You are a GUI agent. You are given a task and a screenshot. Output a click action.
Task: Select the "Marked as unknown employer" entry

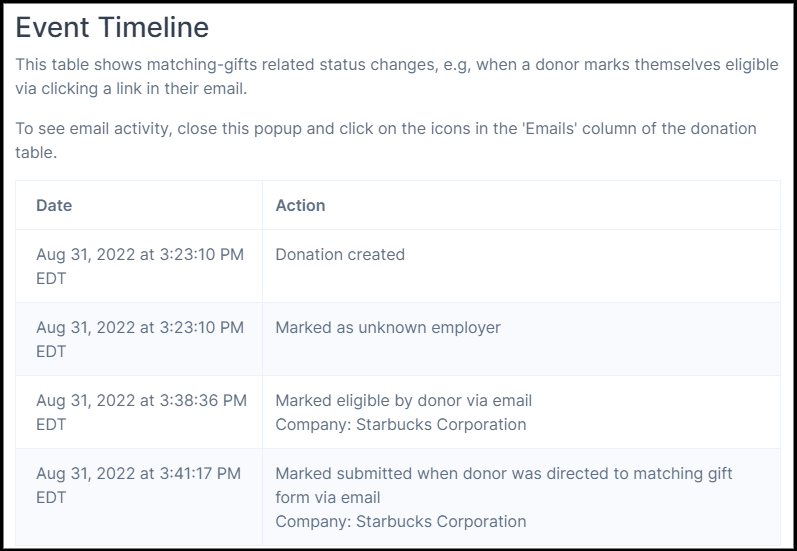tap(388, 327)
